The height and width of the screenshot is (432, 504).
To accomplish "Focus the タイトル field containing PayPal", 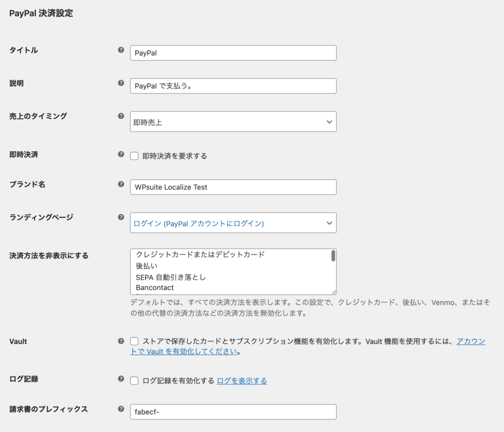I will 233,53.
